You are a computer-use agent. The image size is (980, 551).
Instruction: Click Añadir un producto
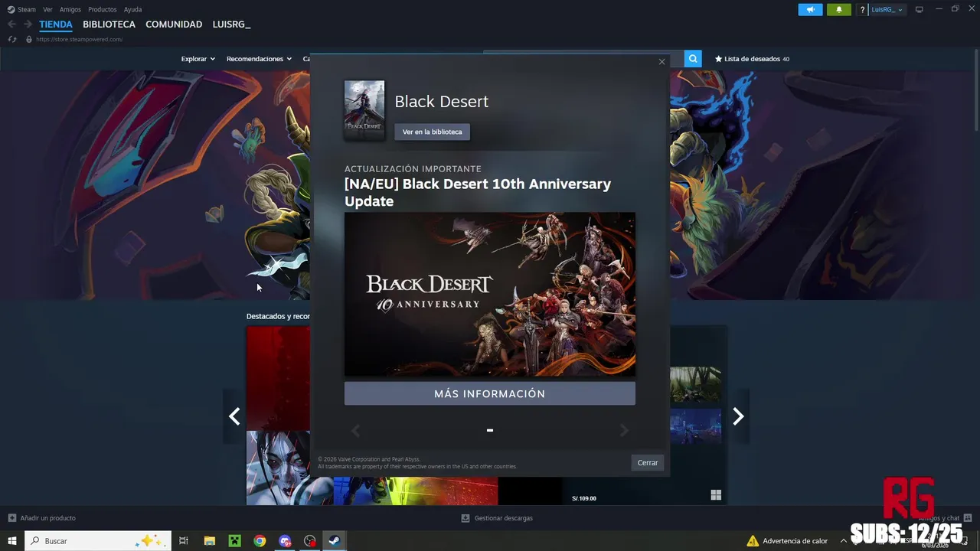pyautogui.click(x=42, y=518)
